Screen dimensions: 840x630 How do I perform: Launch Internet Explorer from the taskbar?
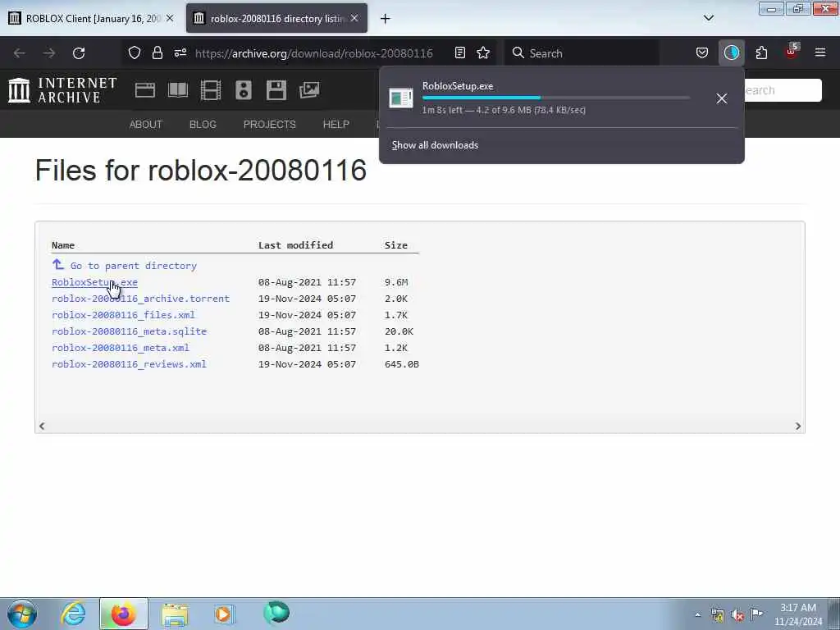click(x=73, y=614)
